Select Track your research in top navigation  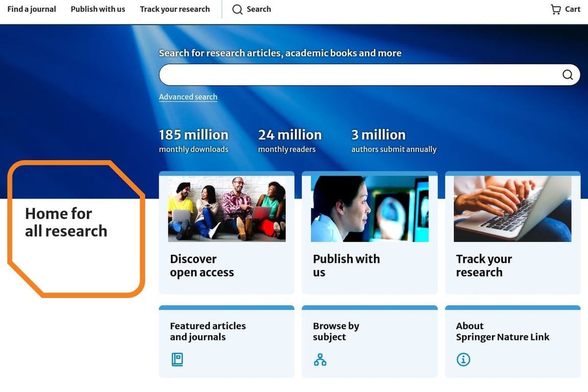pos(175,9)
